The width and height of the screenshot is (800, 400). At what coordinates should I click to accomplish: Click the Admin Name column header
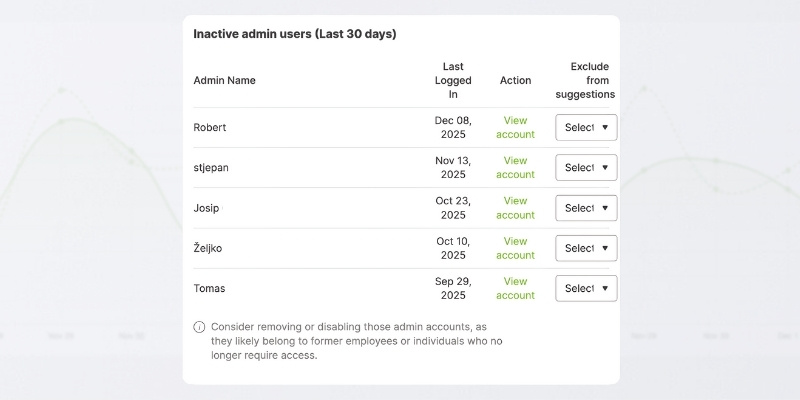pyautogui.click(x=224, y=80)
